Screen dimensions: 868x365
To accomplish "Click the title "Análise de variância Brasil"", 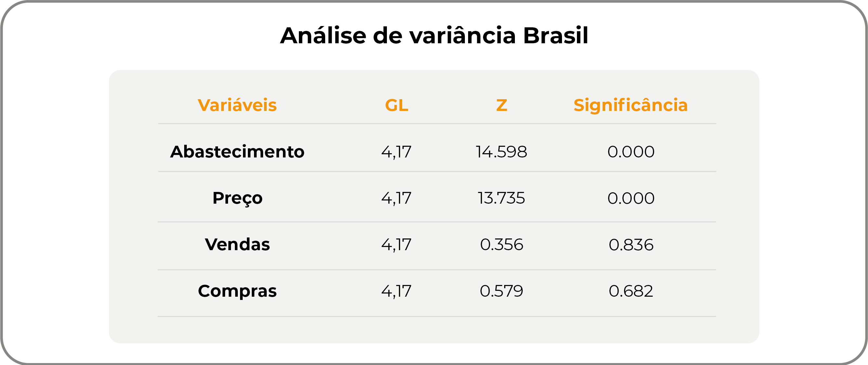I will [434, 35].
